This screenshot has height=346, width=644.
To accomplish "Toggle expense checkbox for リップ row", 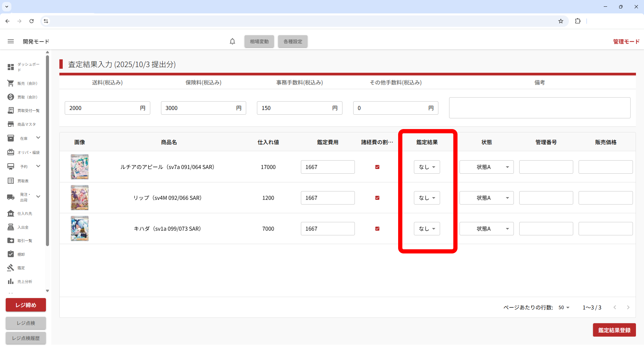I will pyautogui.click(x=377, y=198).
